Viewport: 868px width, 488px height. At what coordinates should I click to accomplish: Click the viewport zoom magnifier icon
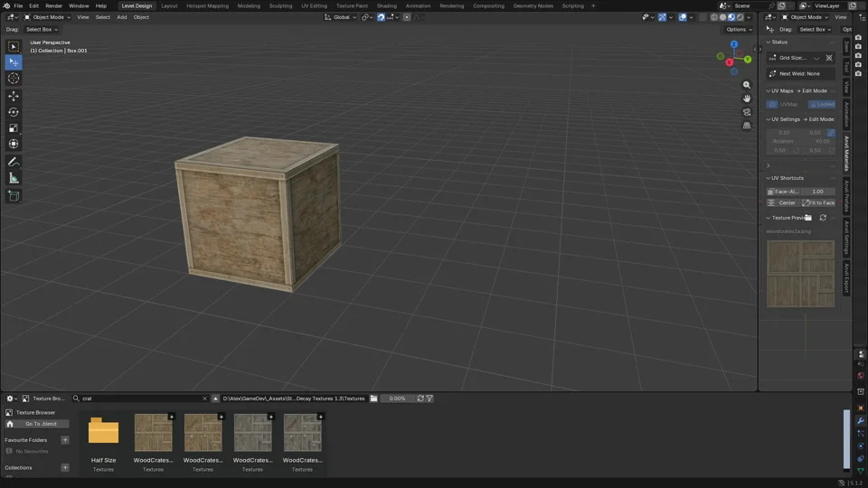click(x=747, y=85)
